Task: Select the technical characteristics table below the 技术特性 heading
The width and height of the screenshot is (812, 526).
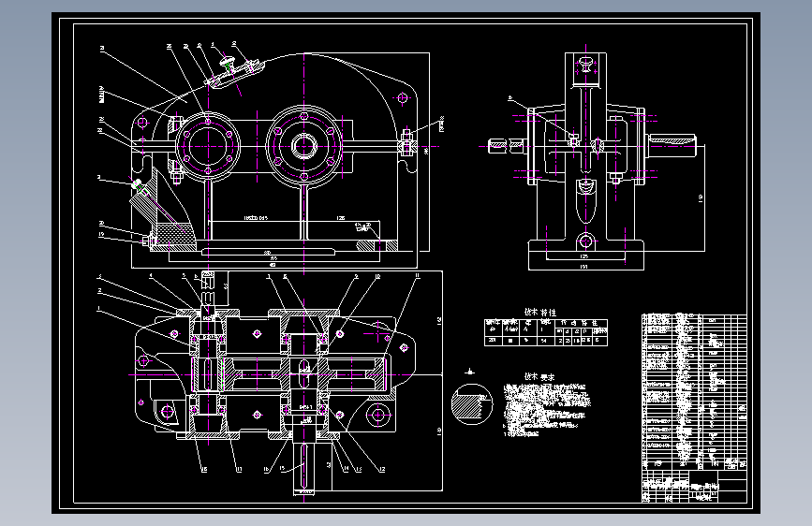Action: pos(546,332)
